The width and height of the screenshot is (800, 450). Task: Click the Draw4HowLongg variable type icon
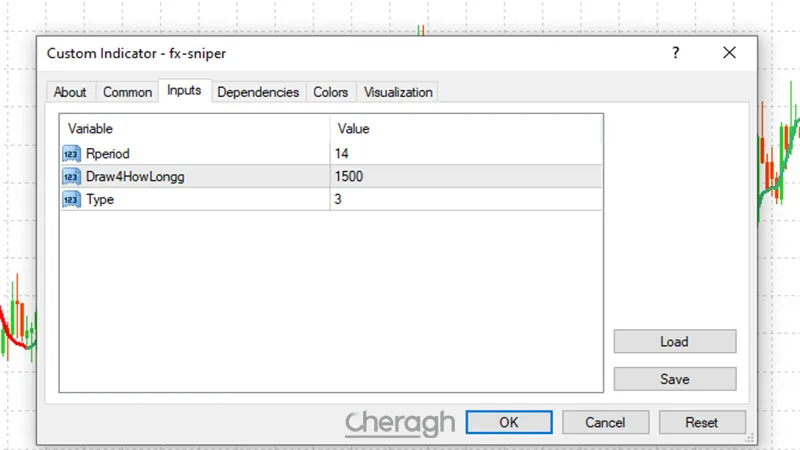71,177
